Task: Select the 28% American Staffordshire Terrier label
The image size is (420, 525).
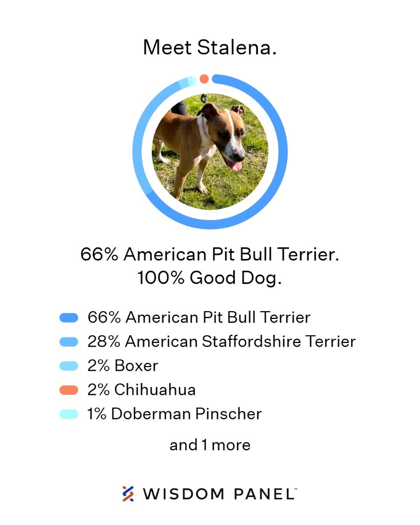Action: pos(222,341)
